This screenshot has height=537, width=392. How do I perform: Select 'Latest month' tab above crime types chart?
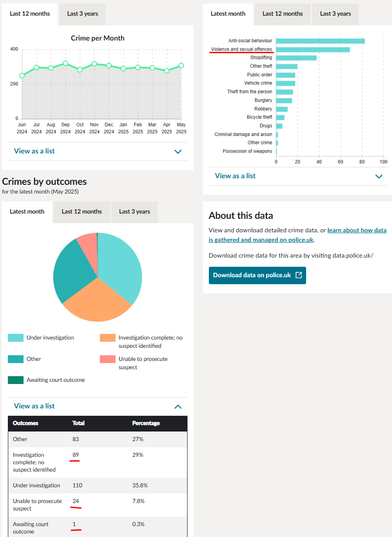[228, 14]
